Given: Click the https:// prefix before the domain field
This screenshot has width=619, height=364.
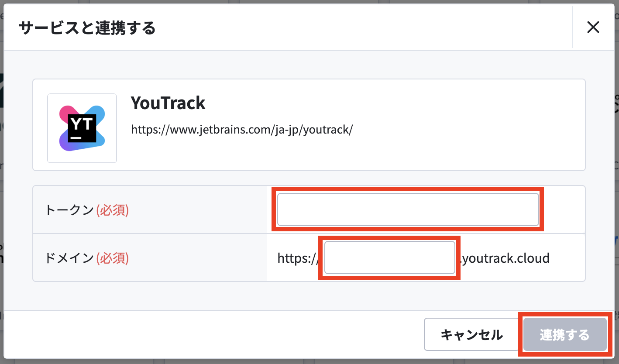Looking at the screenshot, I should pos(298,258).
